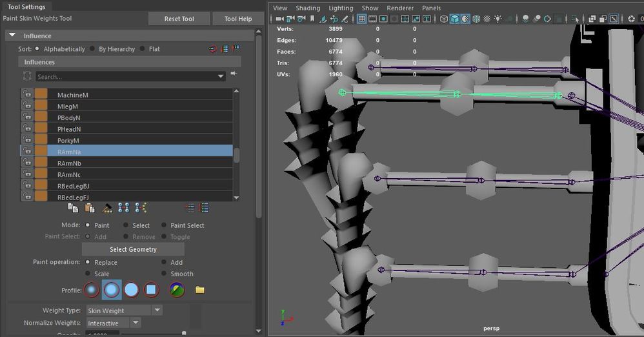This screenshot has width=644, height=337.
Task: Click orange color swatch of PorkyM
Action: (41, 139)
